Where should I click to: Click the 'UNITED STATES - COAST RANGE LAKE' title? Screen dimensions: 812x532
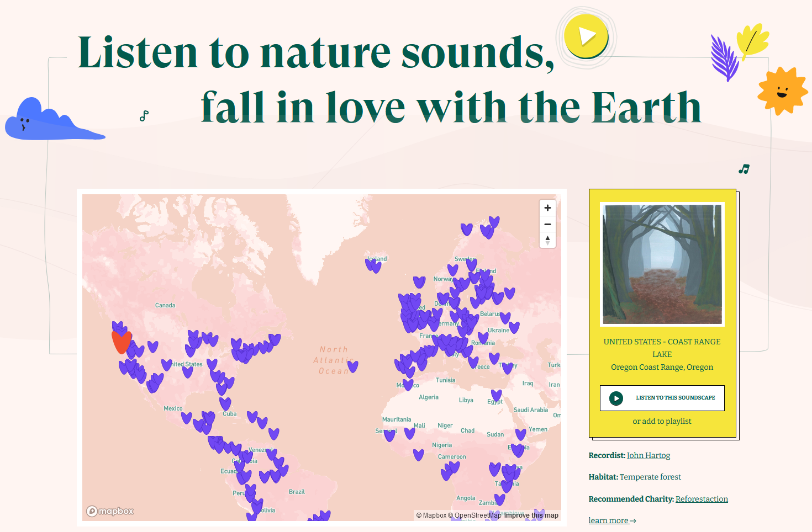[x=662, y=348]
